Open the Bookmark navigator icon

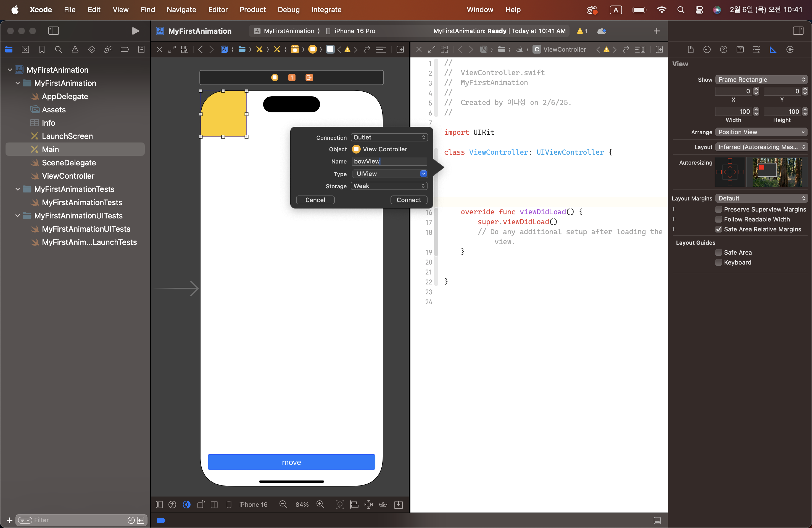click(x=42, y=50)
